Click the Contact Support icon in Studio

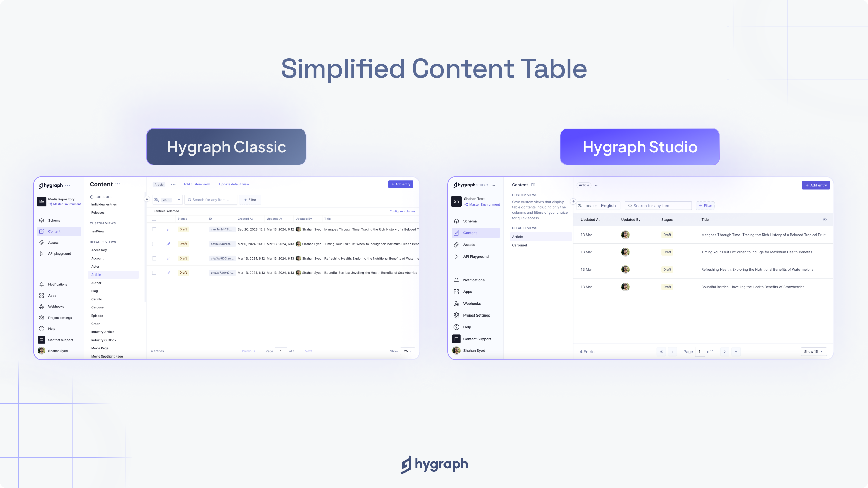(x=457, y=339)
